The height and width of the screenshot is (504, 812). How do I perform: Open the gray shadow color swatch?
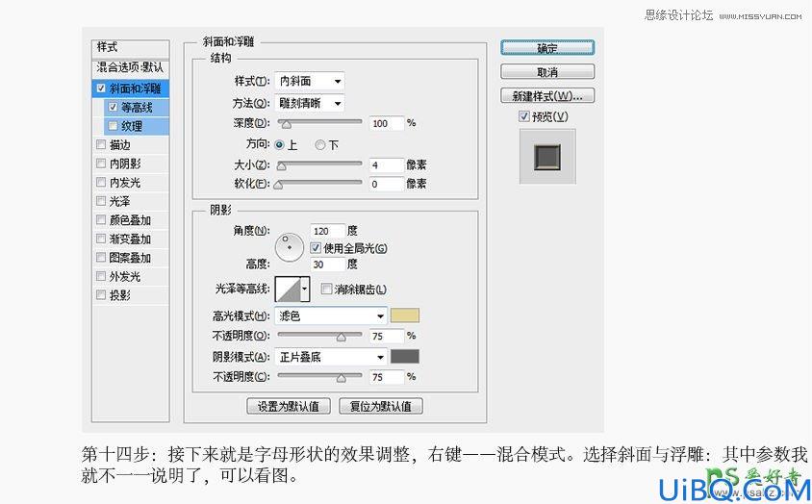(x=404, y=357)
